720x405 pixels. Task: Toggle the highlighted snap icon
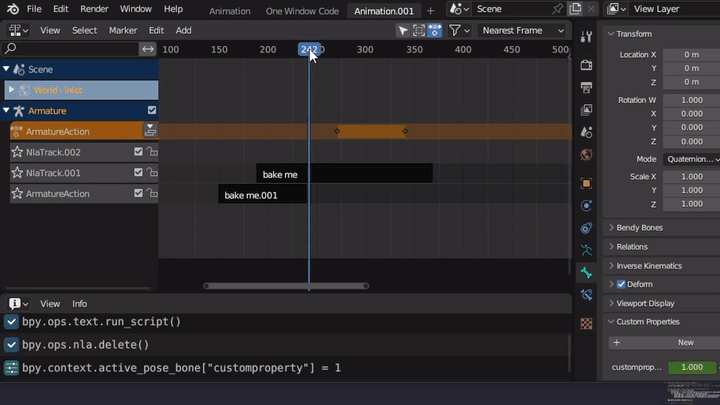click(x=434, y=30)
